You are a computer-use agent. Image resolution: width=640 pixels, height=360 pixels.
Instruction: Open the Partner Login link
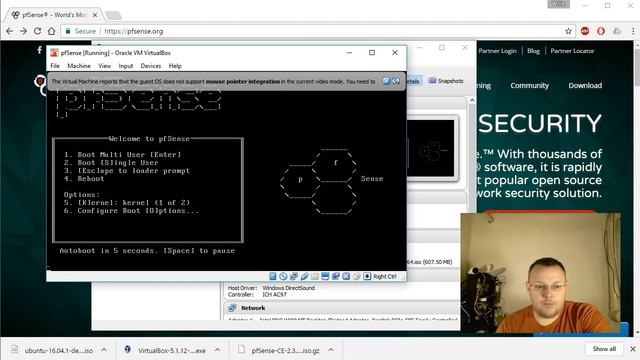point(497,51)
